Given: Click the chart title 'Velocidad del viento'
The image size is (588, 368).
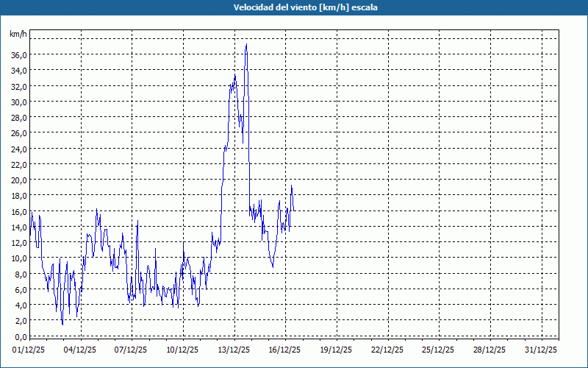Looking at the screenshot, I should point(294,7).
